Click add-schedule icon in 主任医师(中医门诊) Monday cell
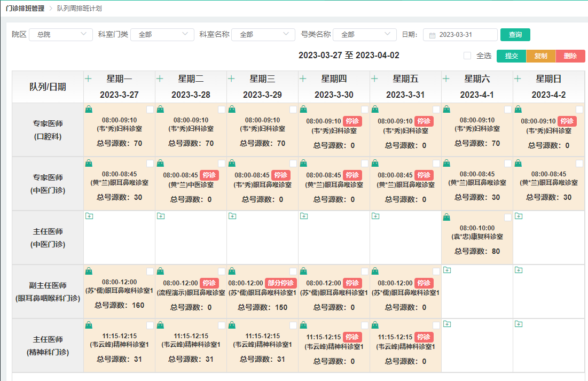 pos(89,216)
